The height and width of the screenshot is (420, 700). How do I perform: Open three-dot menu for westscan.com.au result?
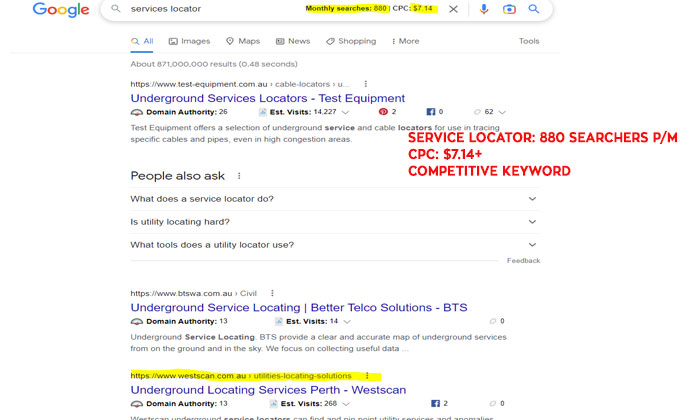367,376
